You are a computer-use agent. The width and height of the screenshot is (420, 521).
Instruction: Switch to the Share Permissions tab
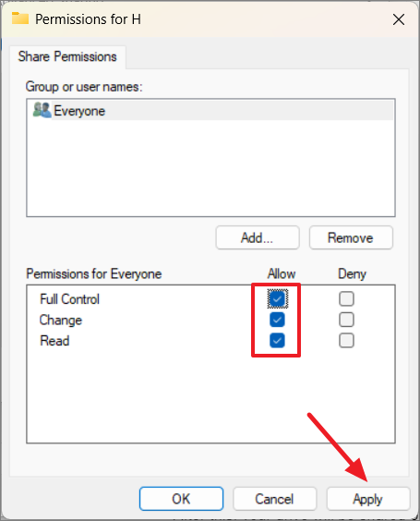[x=67, y=57]
